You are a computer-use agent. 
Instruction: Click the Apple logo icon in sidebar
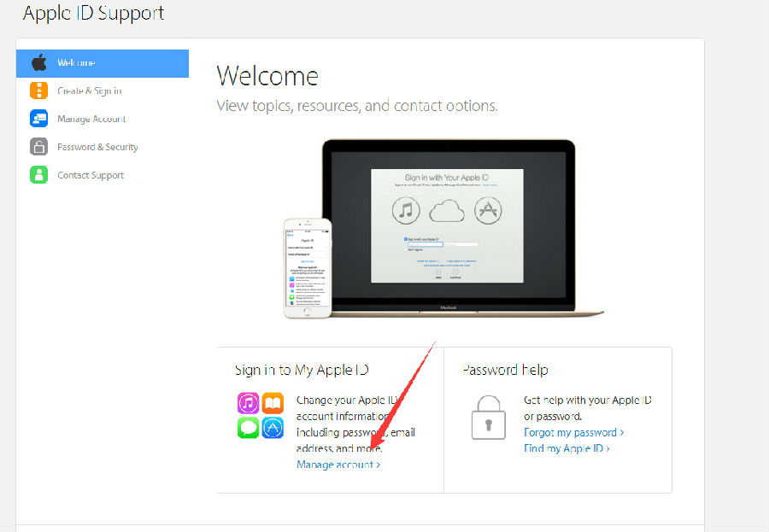(x=38, y=62)
